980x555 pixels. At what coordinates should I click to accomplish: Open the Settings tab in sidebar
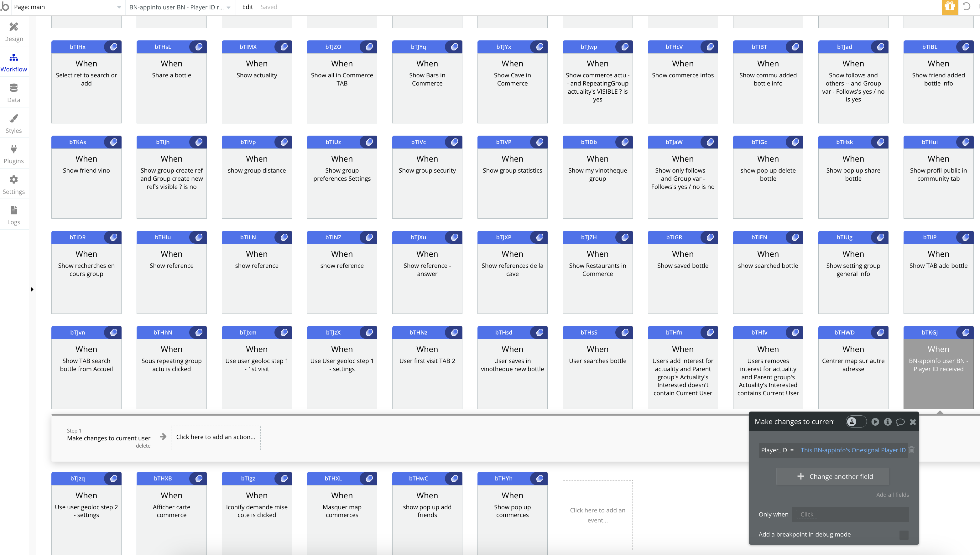click(14, 184)
